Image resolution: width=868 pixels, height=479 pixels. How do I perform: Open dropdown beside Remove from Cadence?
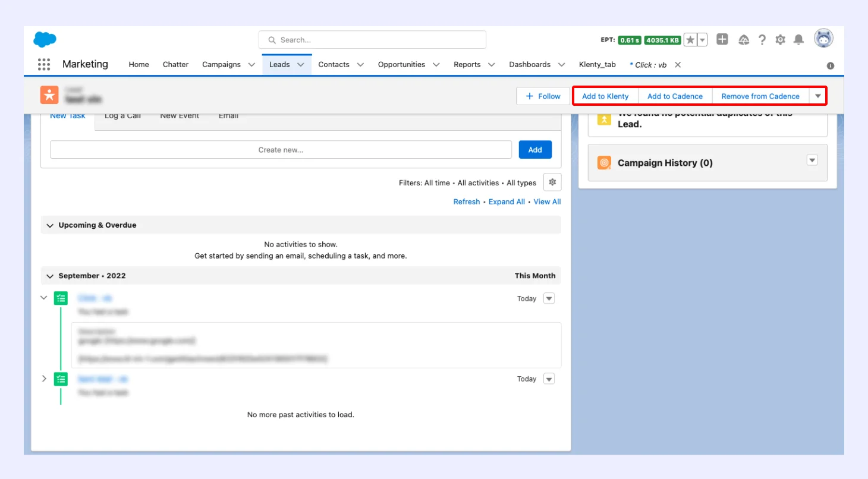[x=817, y=96]
